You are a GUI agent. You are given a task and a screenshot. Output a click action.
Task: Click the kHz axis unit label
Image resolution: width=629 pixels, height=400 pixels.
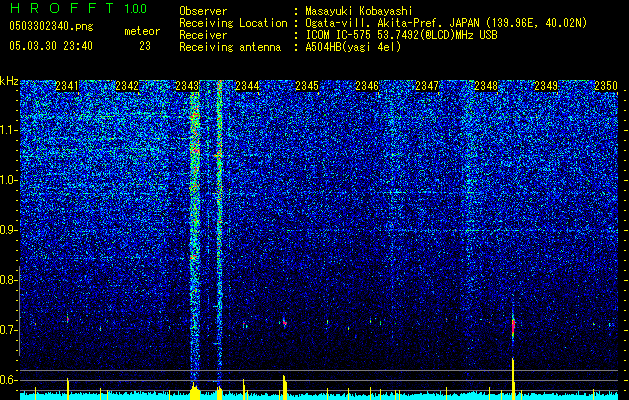point(9,81)
